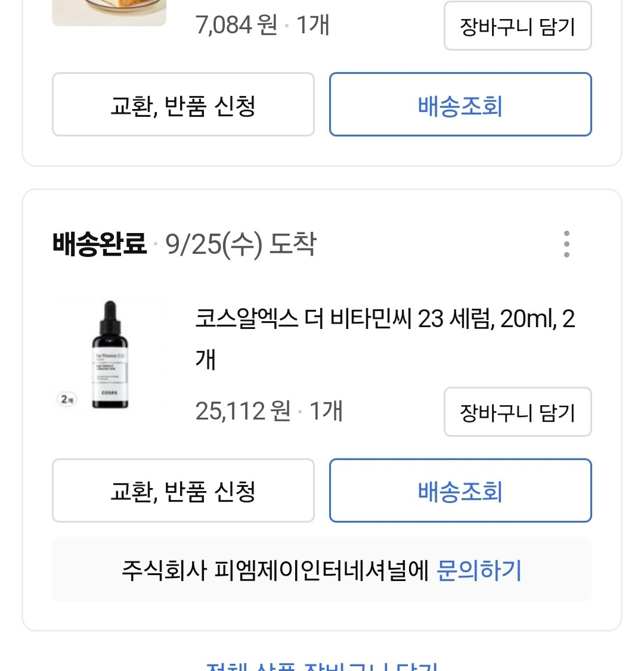Tap the 1개 quantity next to 25,112 원
This screenshot has width=644, height=671.
(x=326, y=412)
